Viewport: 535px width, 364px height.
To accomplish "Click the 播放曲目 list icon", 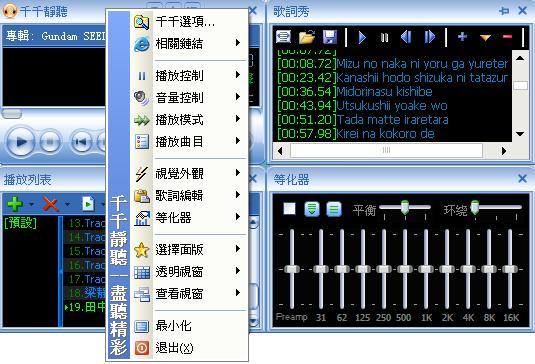I will pyautogui.click(x=142, y=142).
